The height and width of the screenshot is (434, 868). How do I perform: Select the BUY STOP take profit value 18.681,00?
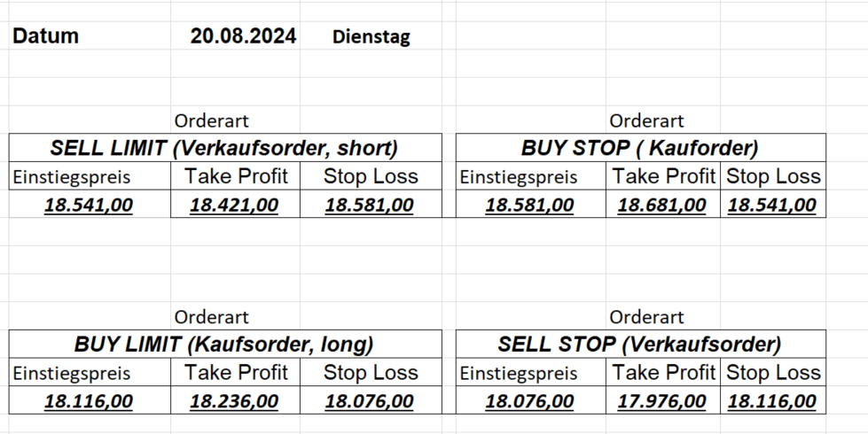point(662,205)
